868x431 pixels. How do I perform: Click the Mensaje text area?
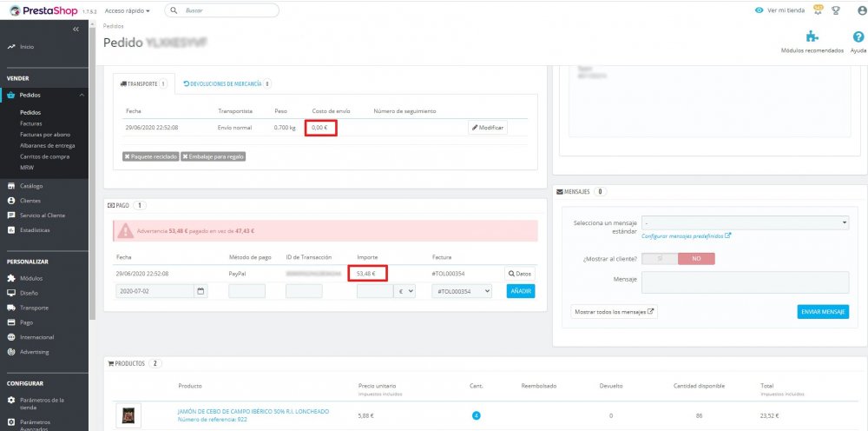coord(745,282)
